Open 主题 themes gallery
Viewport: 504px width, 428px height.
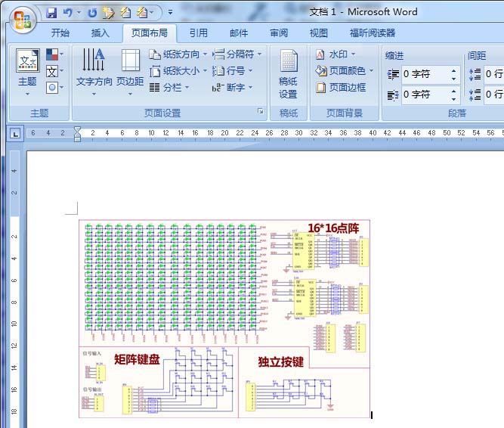(27, 73)
